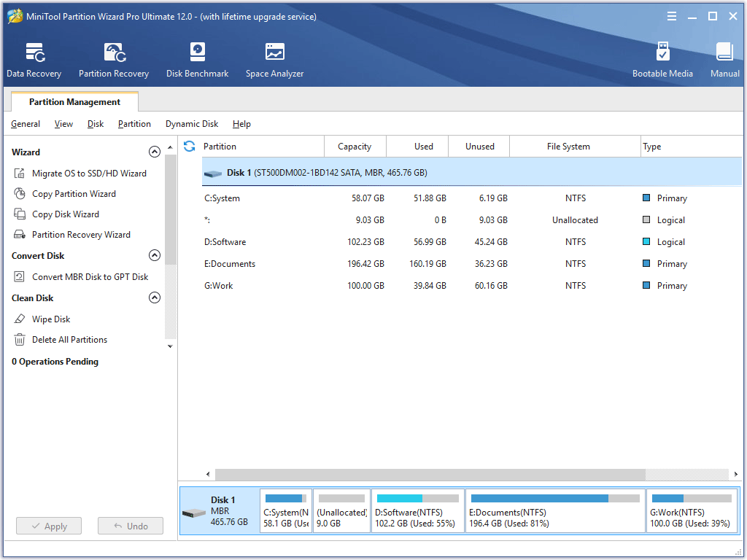Start Migrate OS to SSD/HD Wizard
The height and width of the screenshot is (560, 747).
point(89,174)
